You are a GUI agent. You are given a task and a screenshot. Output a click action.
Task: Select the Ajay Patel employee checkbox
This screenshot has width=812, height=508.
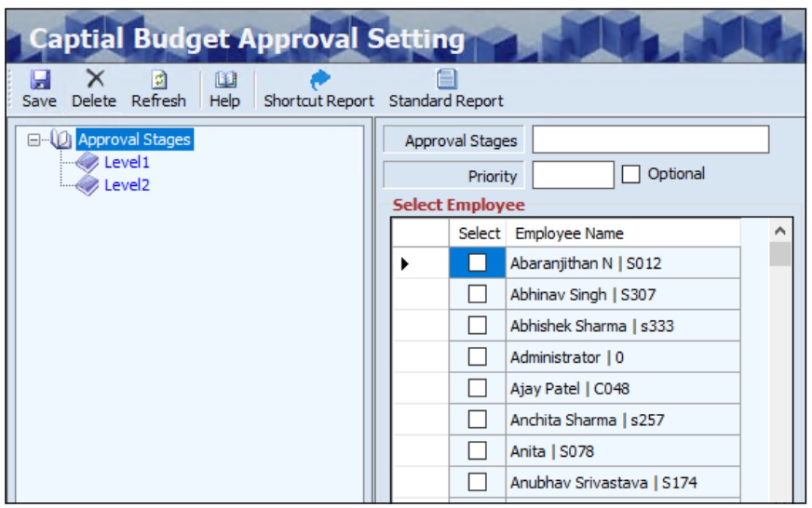(x=478, y=389)
